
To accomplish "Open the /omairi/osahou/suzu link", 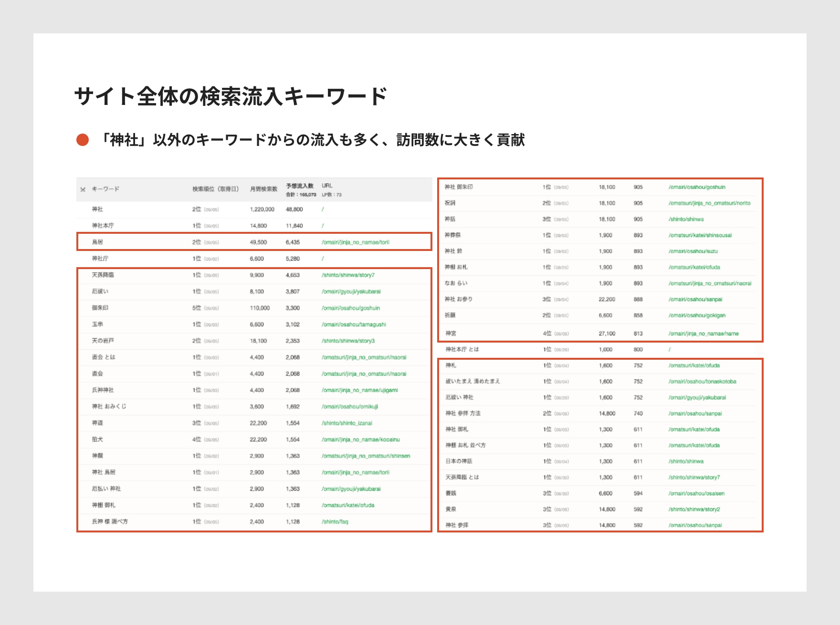I will point(693,251).
